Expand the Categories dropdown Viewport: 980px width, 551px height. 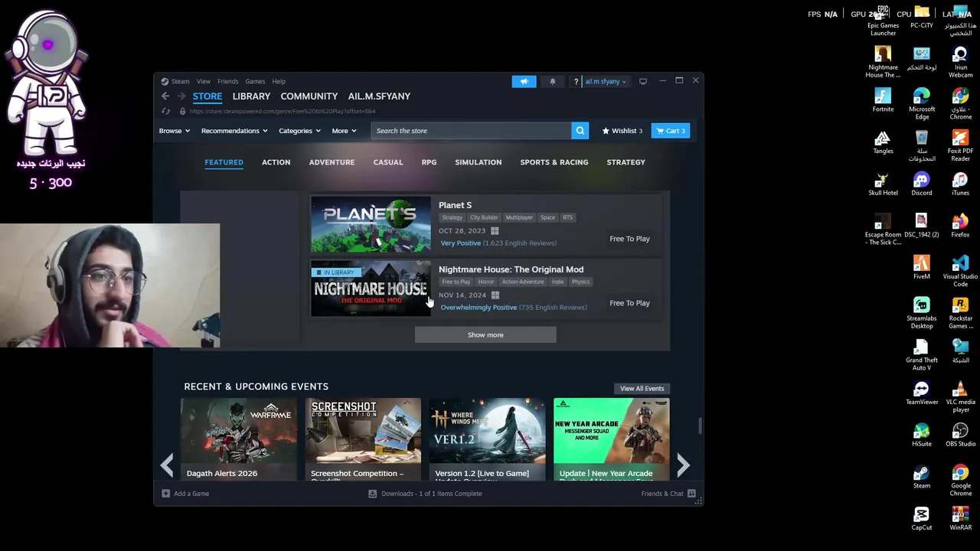[x=299, y=131]
